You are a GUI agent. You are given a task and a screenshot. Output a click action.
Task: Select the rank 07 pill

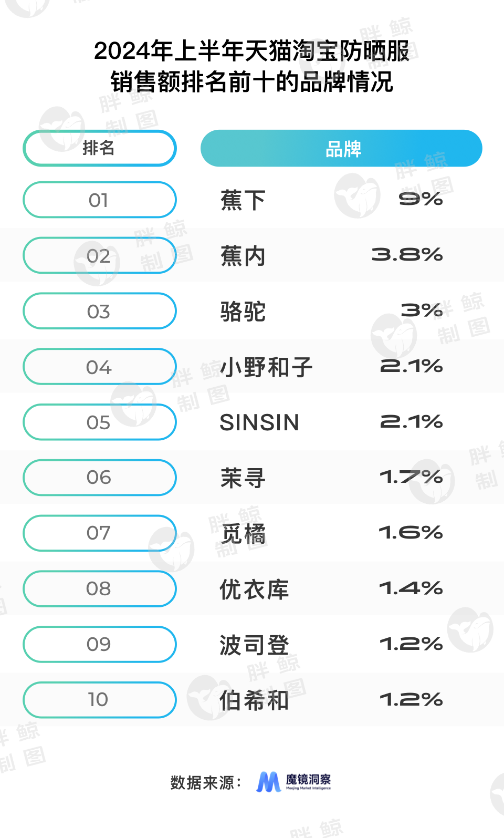[99, 533]
